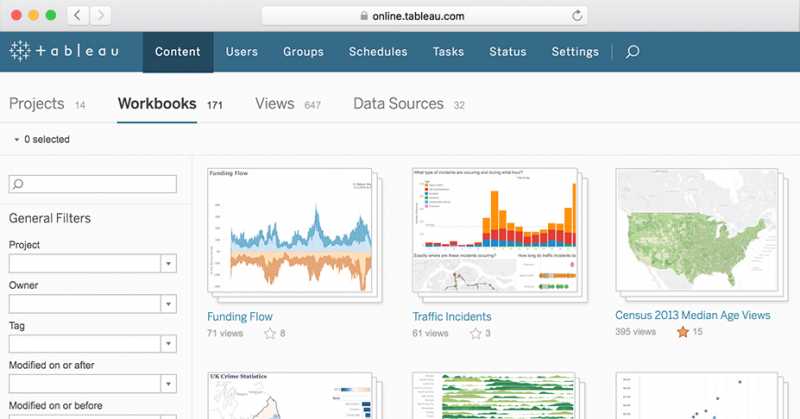Viewport: 800px width, 419px height.
Task: Click the Modified on or before label
Action: coord(56,406)
